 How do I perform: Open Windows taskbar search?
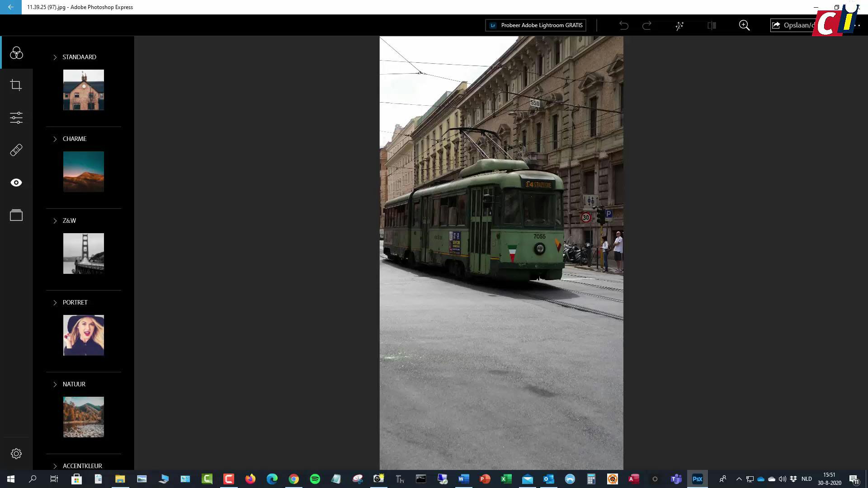33,479
